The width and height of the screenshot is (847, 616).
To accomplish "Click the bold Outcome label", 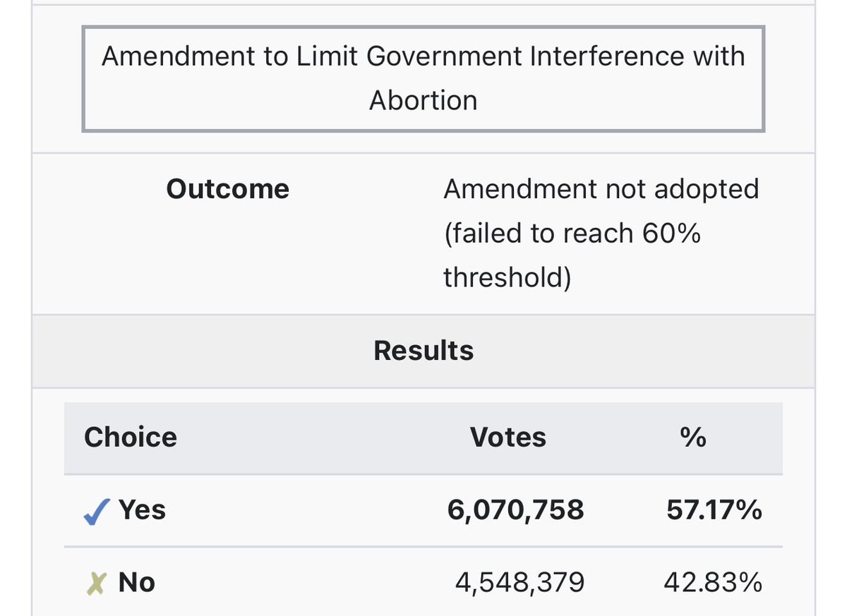I will click(227, 189).
